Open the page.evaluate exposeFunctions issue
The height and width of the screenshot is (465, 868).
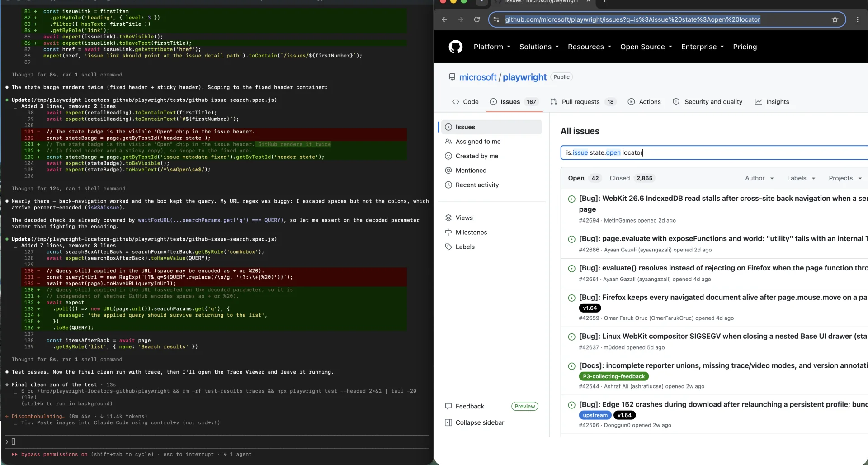tap(723, 239)
